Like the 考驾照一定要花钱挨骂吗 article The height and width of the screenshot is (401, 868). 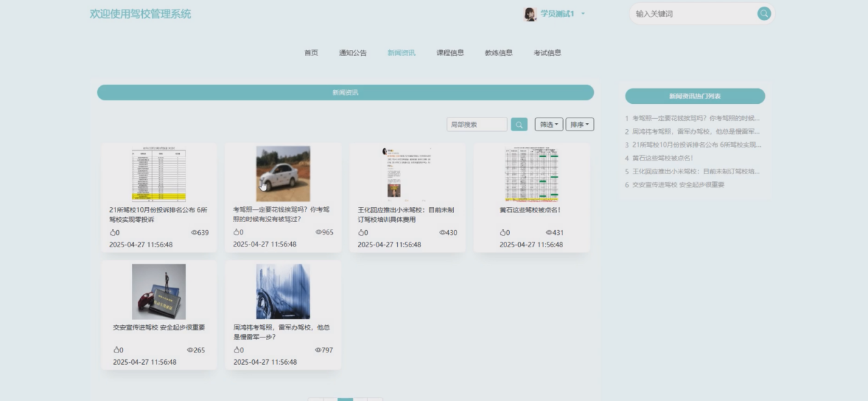coord(237,232)
